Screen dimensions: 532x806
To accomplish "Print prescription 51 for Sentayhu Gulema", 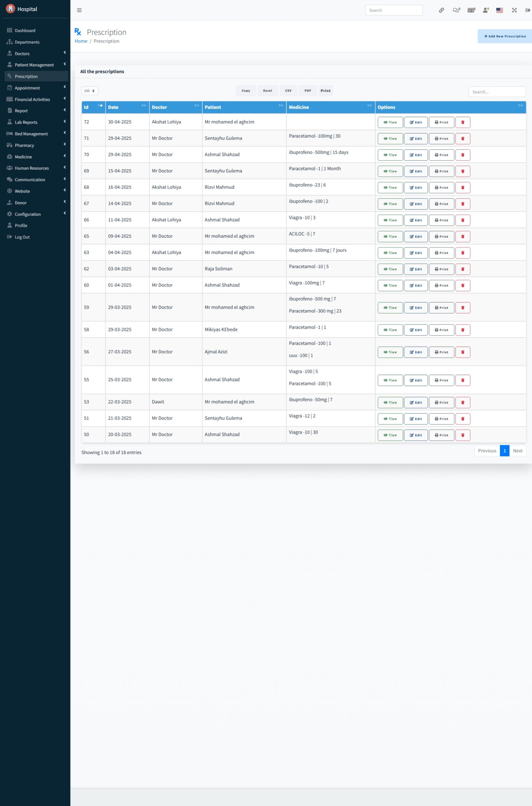I will click(x=441, y=419).
